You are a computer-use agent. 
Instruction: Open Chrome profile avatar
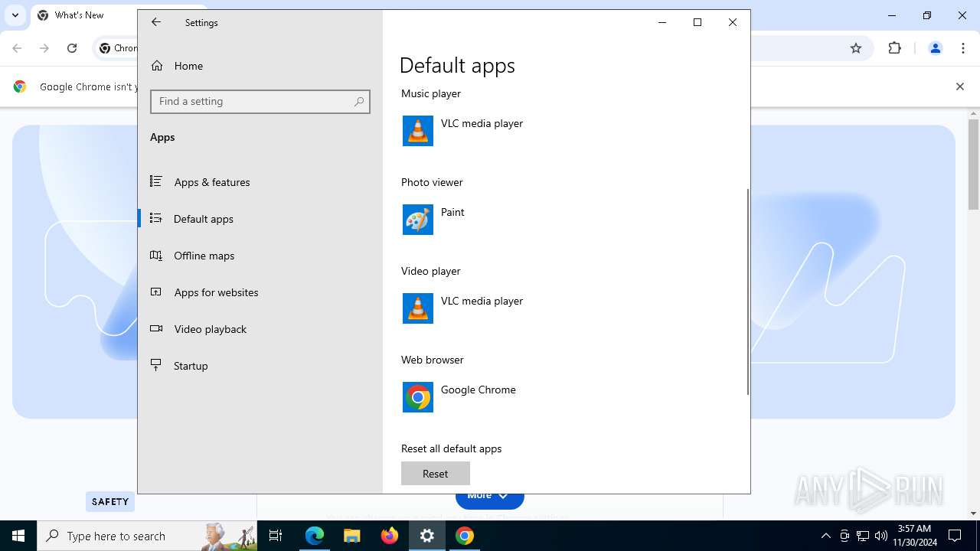click(935, 48)
